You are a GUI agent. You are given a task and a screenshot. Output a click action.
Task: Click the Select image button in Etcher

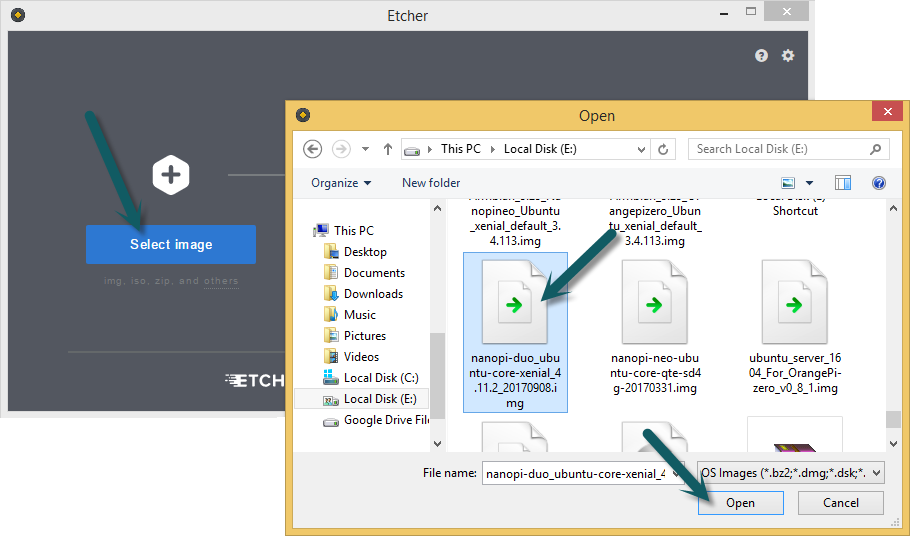[171, 244]
